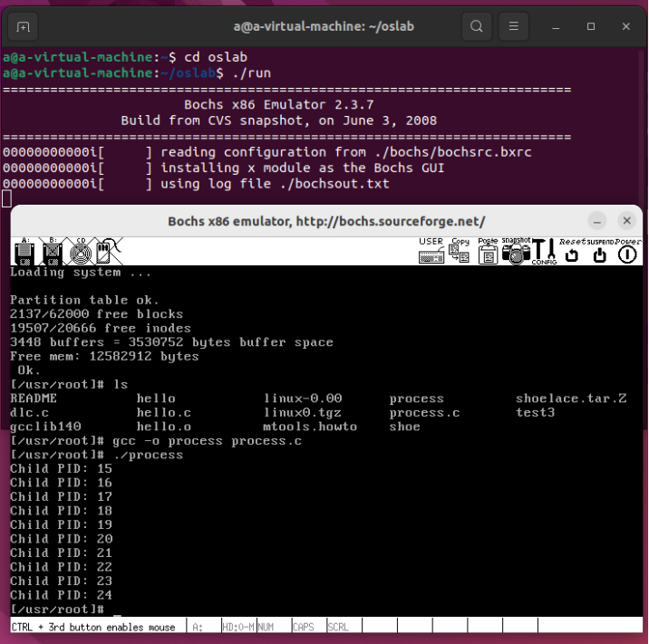This screenshot has height=644, width=649.
Task: Click 'test3' in the file listing
Action: point(535,413)
